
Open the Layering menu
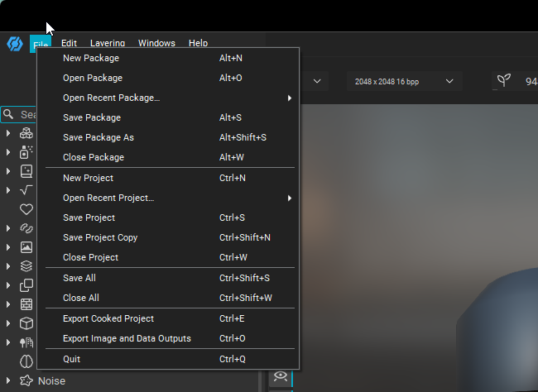tap(108, 43)
